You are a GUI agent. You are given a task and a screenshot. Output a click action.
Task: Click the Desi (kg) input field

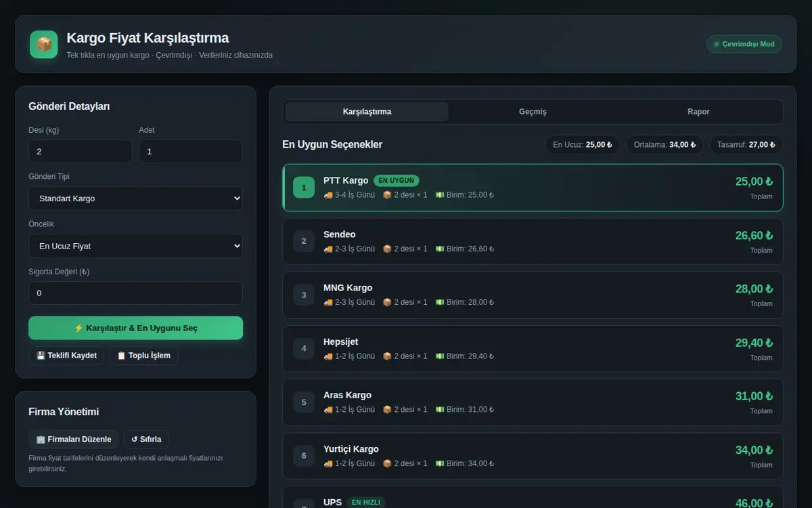tap(80, 152)
